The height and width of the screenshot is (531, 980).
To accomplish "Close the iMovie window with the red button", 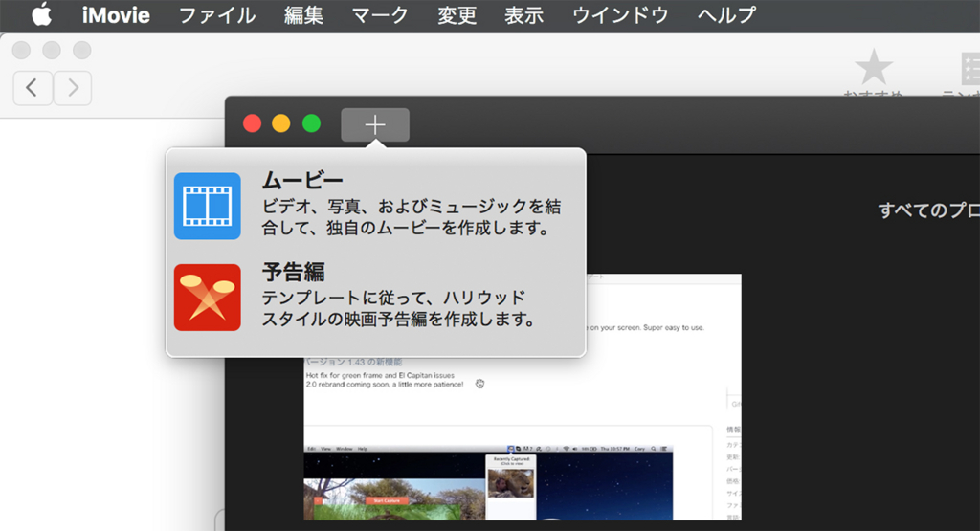I will [x=252, y=123].
